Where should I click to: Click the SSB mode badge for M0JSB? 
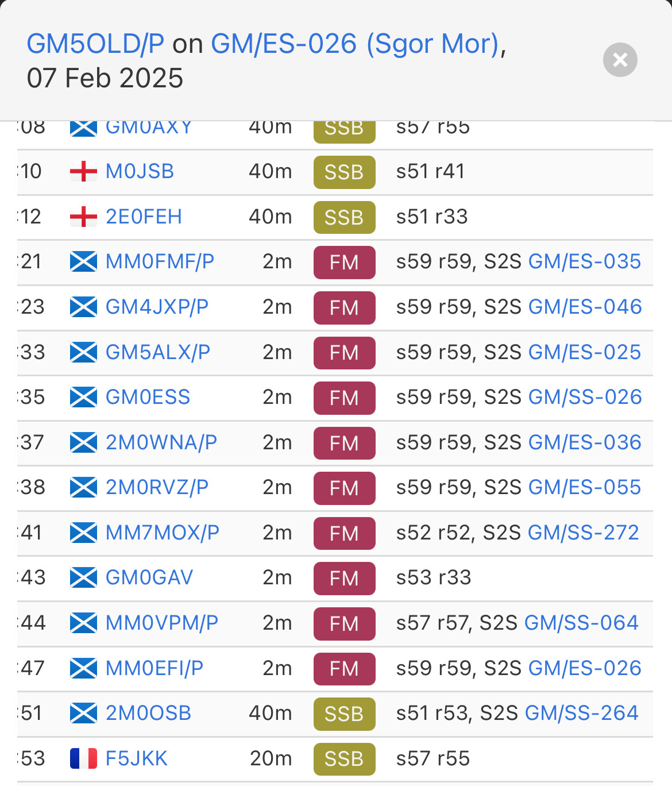345,172
